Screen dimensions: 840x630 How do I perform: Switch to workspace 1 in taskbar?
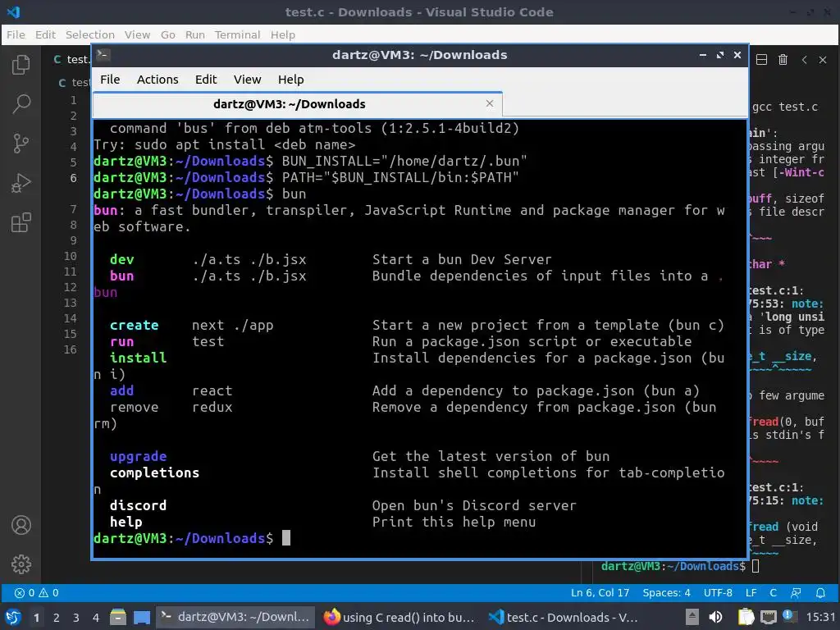(36, 618)
